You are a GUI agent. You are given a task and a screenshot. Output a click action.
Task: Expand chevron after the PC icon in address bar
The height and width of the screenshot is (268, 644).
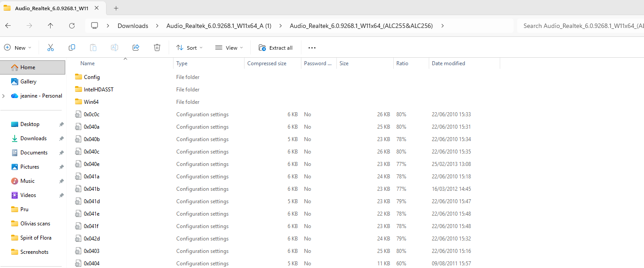coord(108,26)
